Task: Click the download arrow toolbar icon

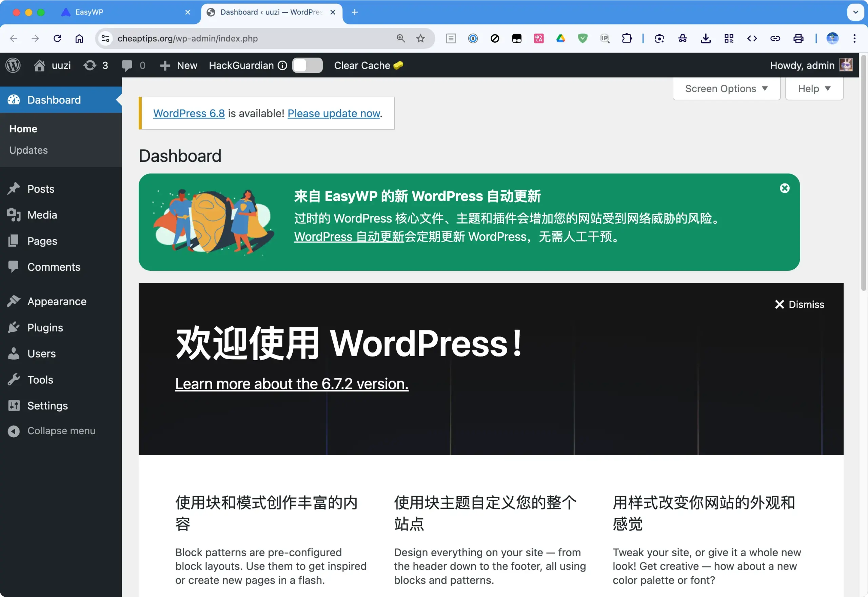Action: pos(706,39)
